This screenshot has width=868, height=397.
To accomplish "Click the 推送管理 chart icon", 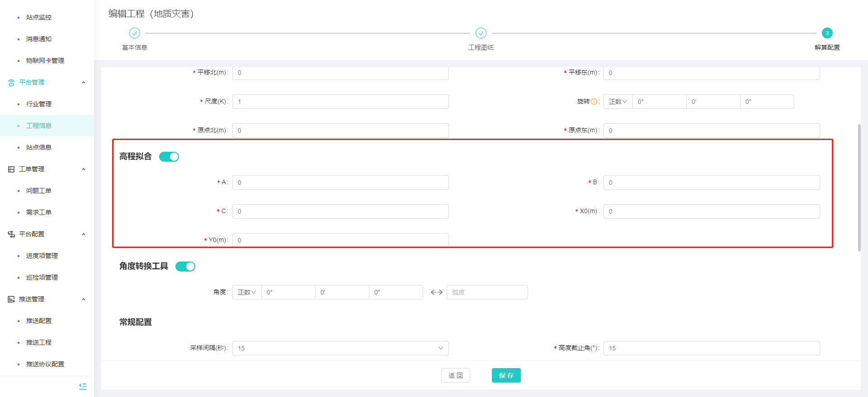I will coord(11,299).
